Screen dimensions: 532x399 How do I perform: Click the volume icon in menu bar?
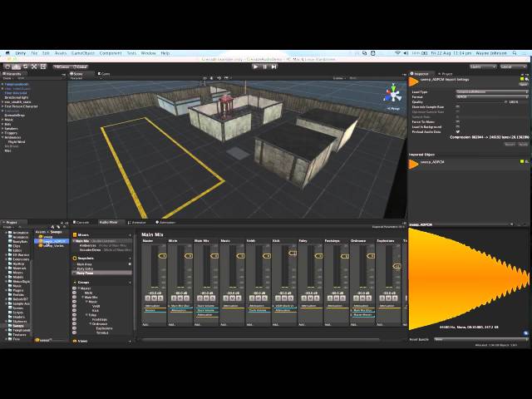tap(406, 53)
